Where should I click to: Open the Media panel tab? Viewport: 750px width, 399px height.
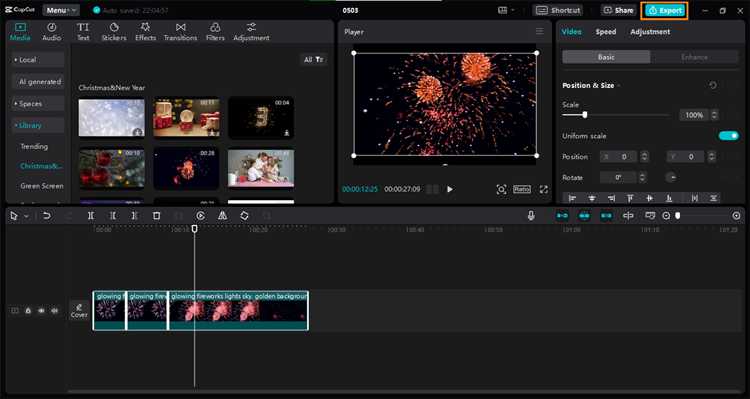20,32
